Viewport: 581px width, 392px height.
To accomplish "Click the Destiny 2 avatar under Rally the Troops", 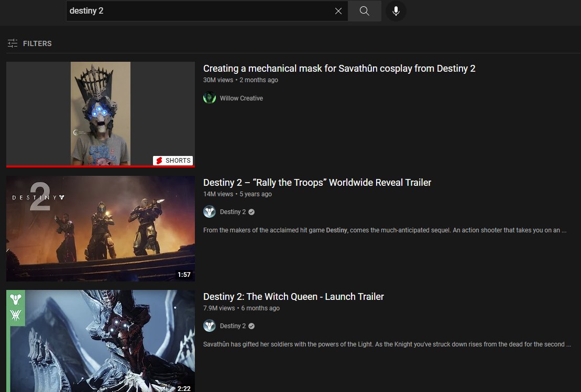I will pos(210,212).
